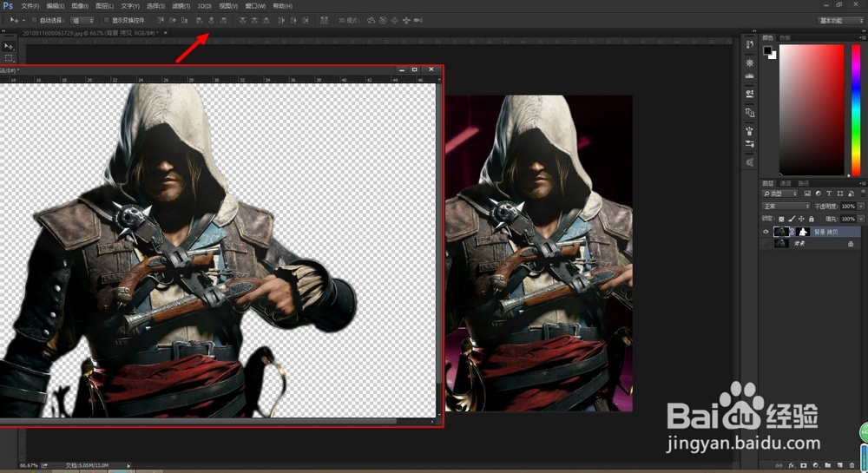Image resolution: width=868 pixels, height=473 pixels.
Task: Open 窗口(W) menu
Action: 255,6
